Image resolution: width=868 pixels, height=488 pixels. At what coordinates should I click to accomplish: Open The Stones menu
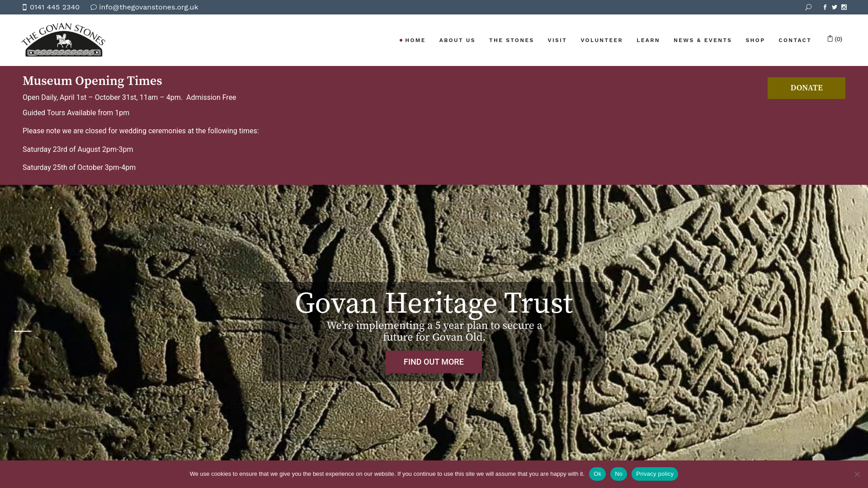pos(511,40)
